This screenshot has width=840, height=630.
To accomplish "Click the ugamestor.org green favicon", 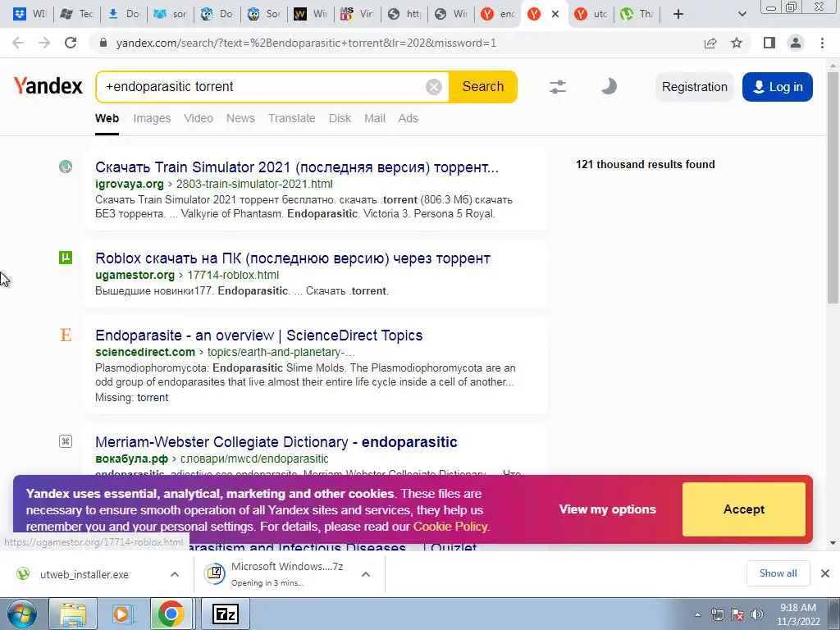I will [x=66, y=258].
